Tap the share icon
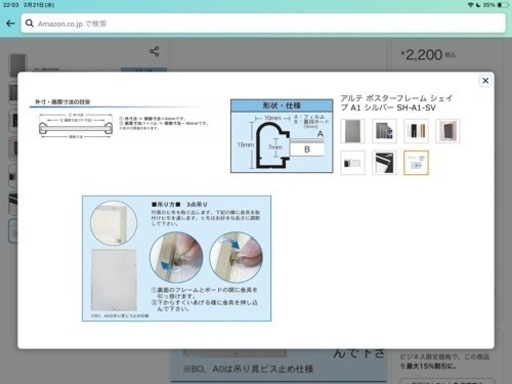Screen dimensions: 512x384 click(154, 51)
